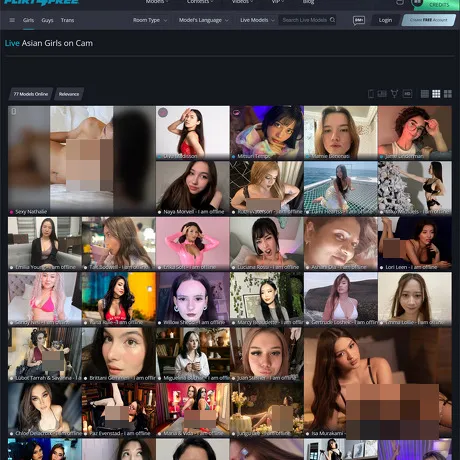
Task: Open the Relevance sort dropdown
Action: [x=69, y=94]
